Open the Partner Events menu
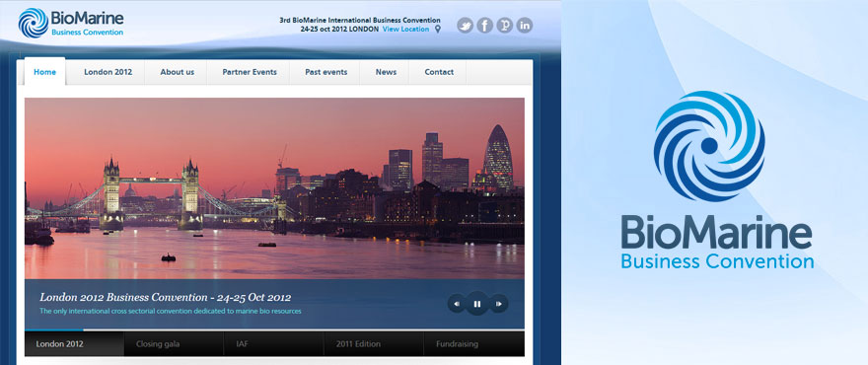The height and width of the screenshot is (365, 868). click(x=250, y=72)
